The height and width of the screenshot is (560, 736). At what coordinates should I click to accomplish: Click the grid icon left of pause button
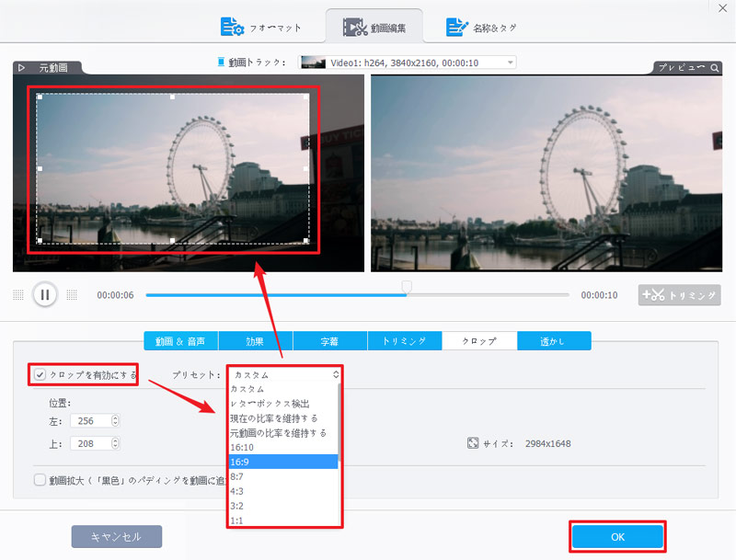click(17, 294)
